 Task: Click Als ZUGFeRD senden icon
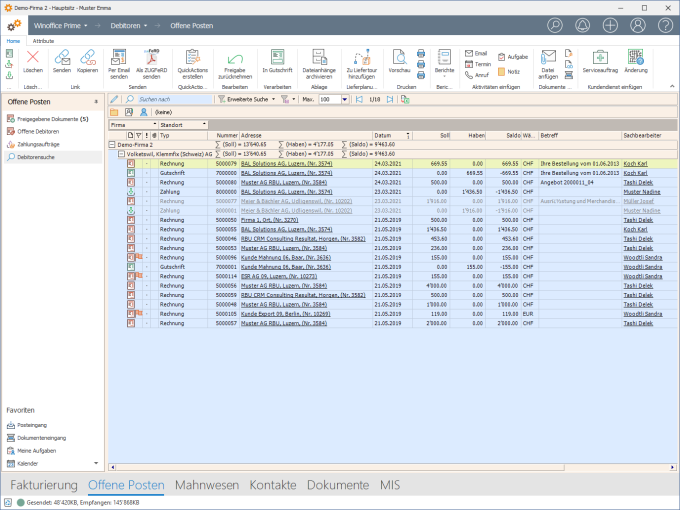(x=151, y=57)
